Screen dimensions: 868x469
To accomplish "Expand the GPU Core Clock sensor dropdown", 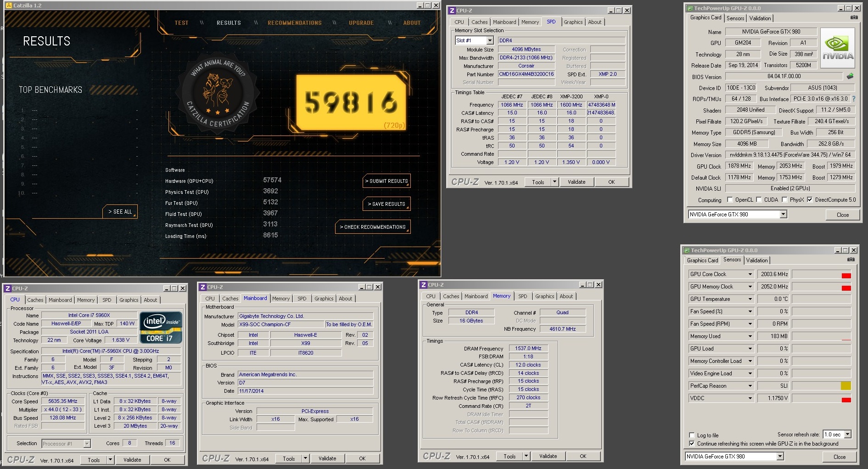I will (750, 274).
